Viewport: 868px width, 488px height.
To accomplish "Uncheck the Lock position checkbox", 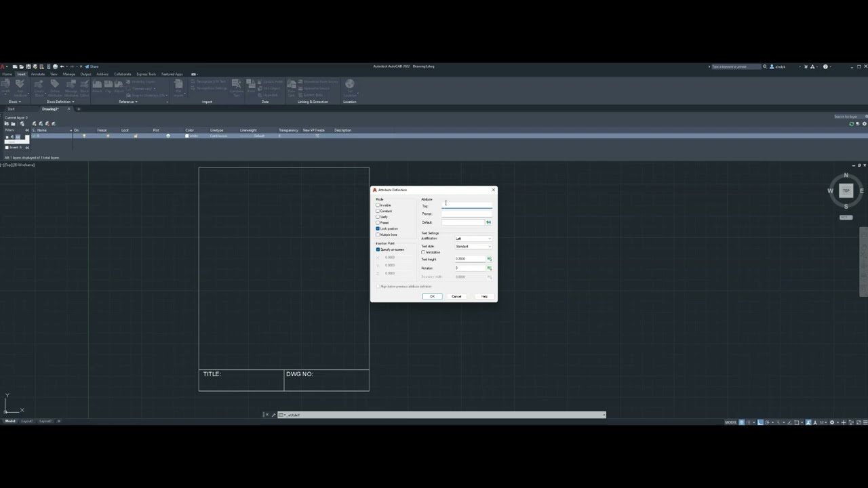I will click(378, 228).
